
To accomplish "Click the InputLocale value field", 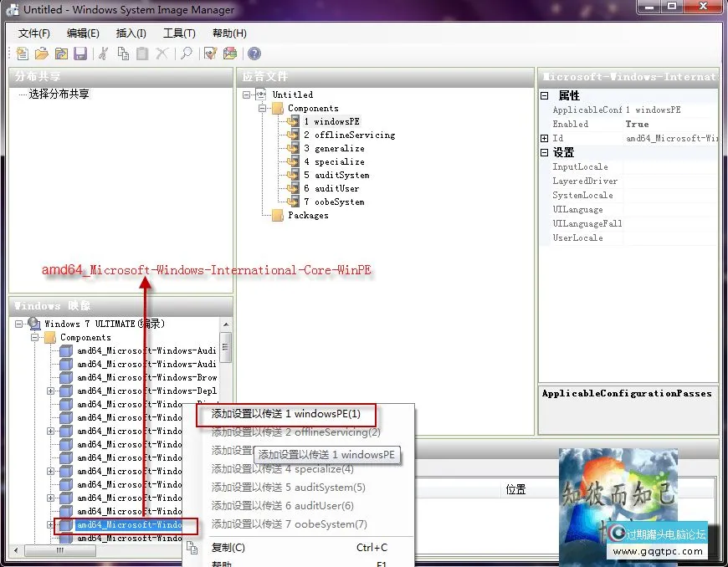I will [x=669, y=166].
